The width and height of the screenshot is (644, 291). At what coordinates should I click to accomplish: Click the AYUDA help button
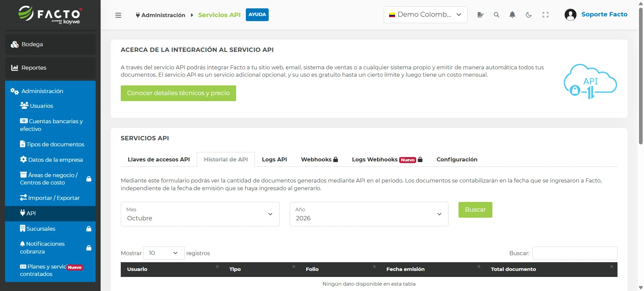257,15
